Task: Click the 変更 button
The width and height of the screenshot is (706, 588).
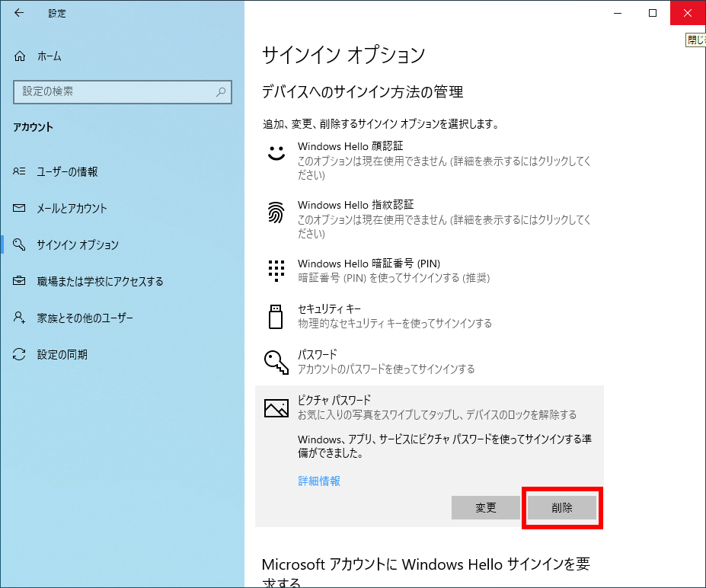Action: coord(485,508)
